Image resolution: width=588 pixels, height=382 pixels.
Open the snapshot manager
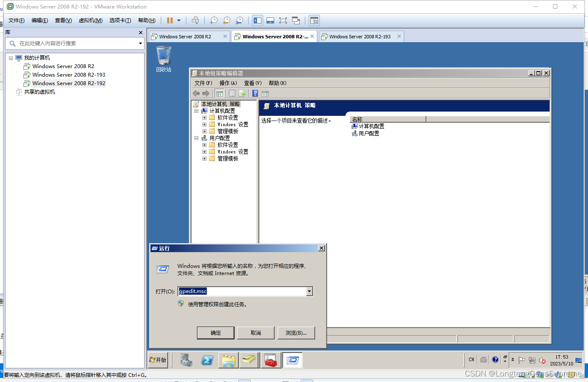[240, 20]
